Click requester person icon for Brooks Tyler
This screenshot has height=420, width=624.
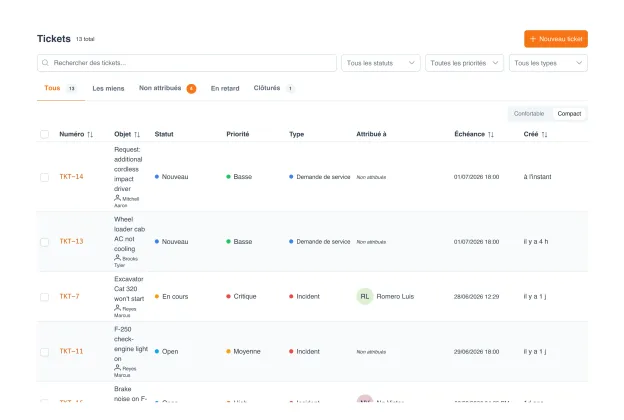tap(117, 258)
